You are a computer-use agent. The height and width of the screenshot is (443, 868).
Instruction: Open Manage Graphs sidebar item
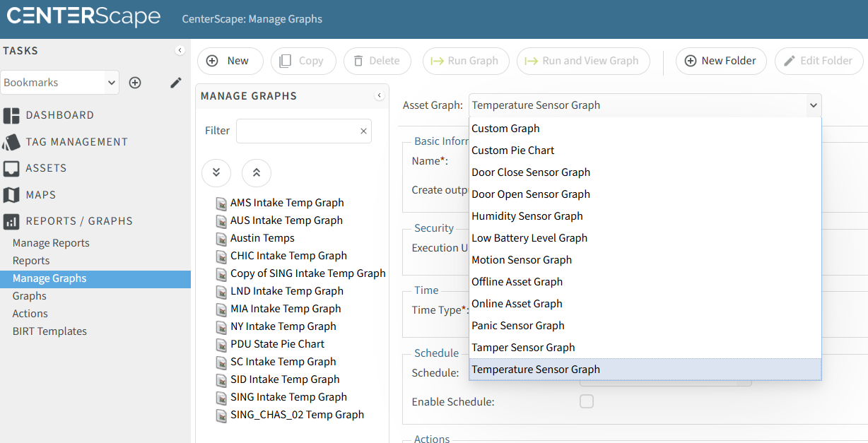[95, 278]
